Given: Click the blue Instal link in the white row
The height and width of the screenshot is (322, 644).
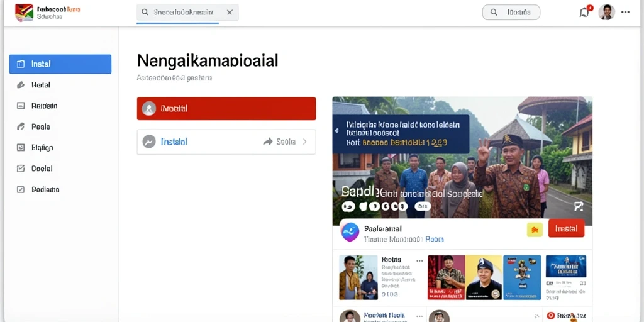Looking at the screenshot, I should [x=174, y=142].
